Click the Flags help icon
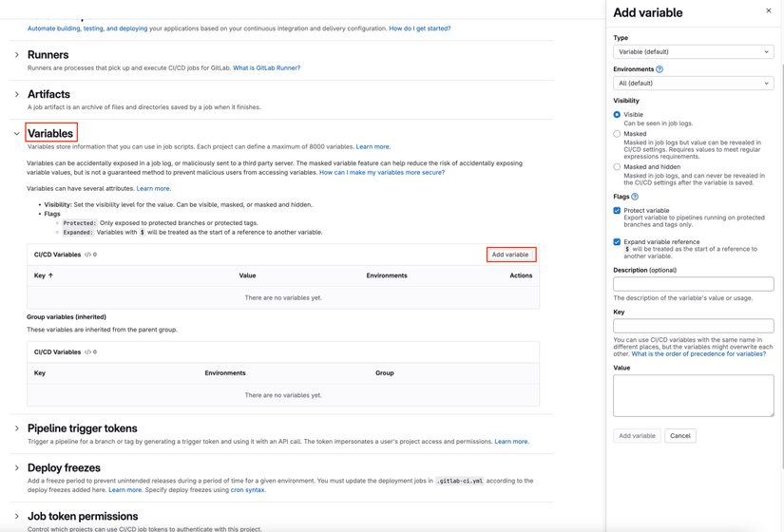The image size is (784, 532). pyautogui.click(x=635, y=197)
